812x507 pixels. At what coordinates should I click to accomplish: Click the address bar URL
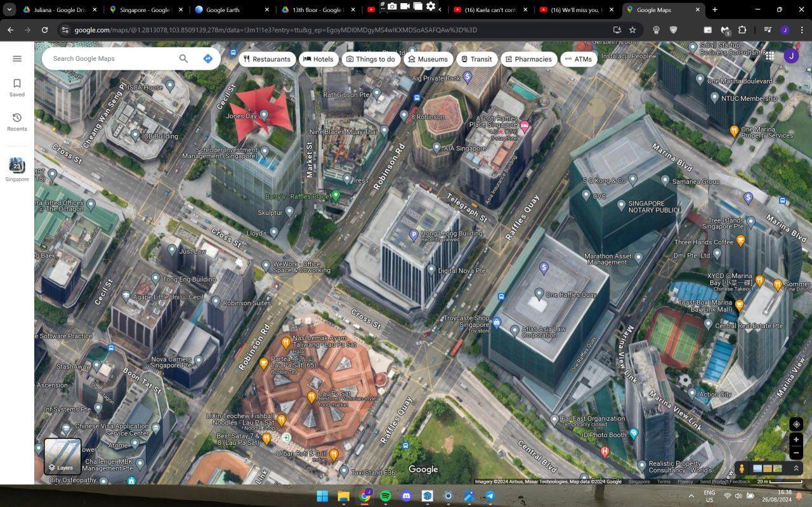click(275, 30)
